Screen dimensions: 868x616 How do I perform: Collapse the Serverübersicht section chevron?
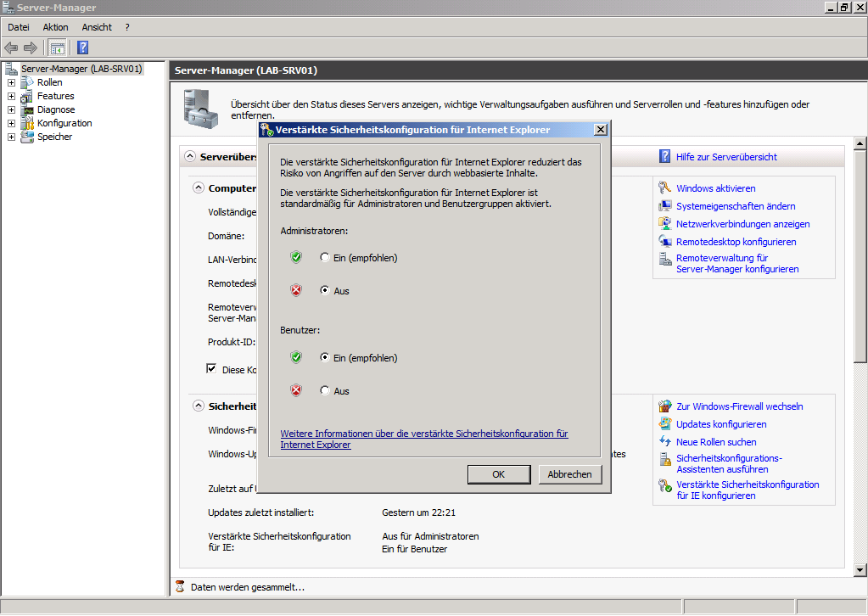click(188, 157)
